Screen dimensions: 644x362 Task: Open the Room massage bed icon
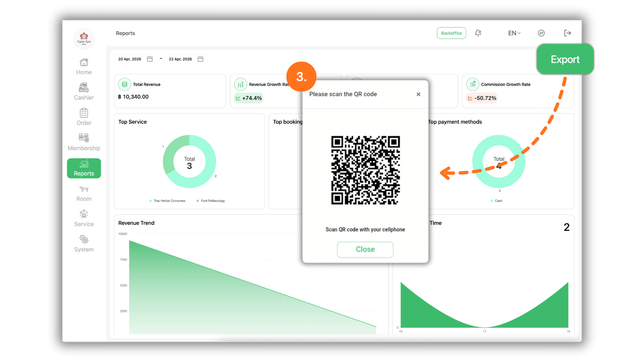tap(84, 189)
